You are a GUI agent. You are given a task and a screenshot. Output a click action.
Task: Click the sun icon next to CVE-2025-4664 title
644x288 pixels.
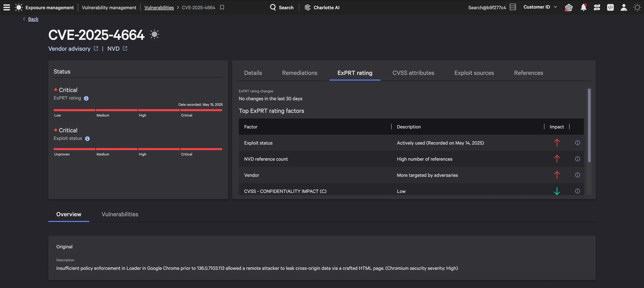[155, 34]
